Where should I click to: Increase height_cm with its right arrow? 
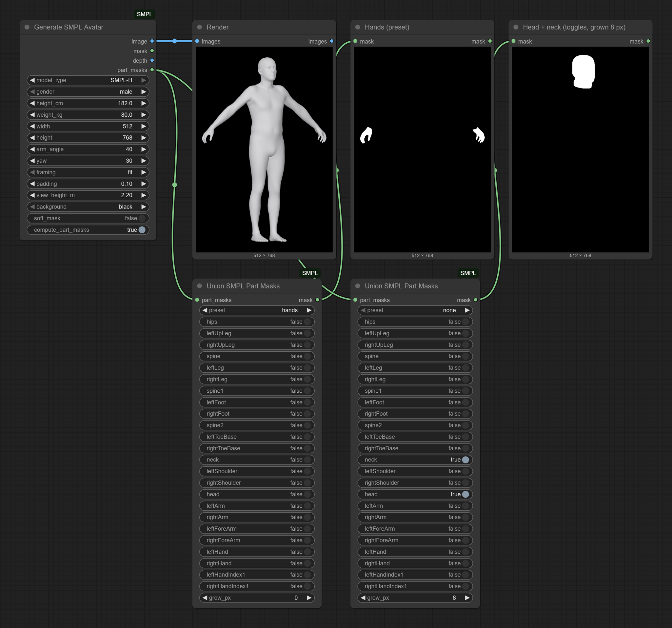click(x=144, y=103)
